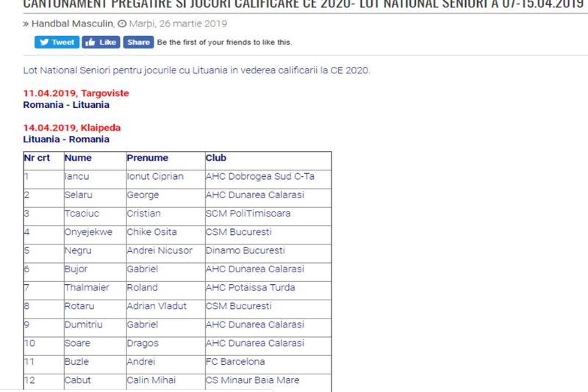588x392 pixels.
Task: Click the Club column header
Action: click(216, 158)
